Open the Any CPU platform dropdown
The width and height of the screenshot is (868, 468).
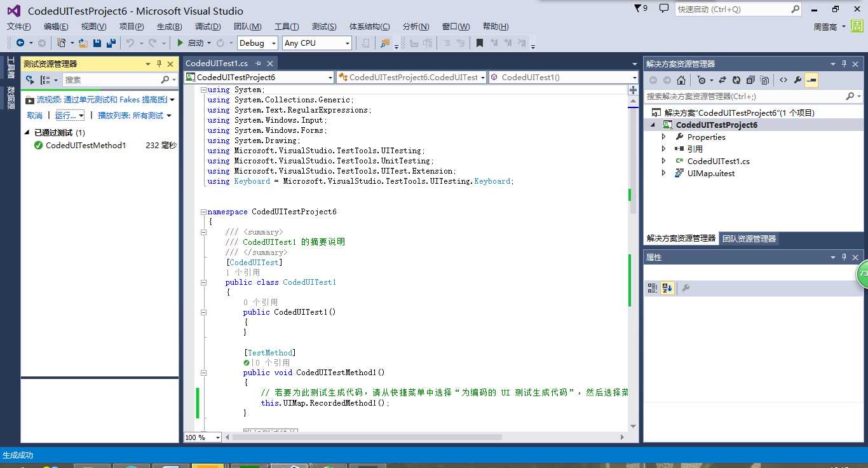pyautogui.click(x=317, y=43)
